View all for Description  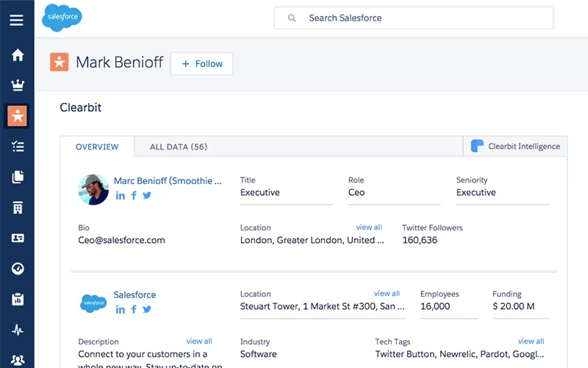tap(199, 341)
